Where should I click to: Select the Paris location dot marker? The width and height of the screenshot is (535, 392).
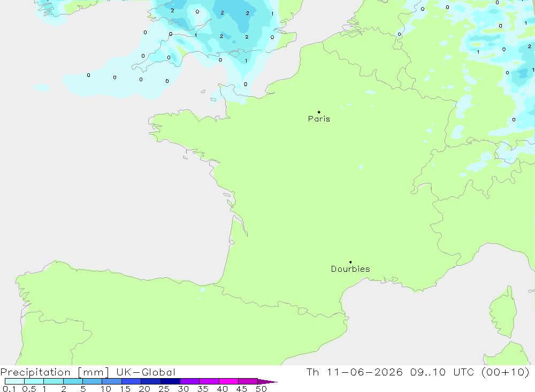click(x=319, y=112)
